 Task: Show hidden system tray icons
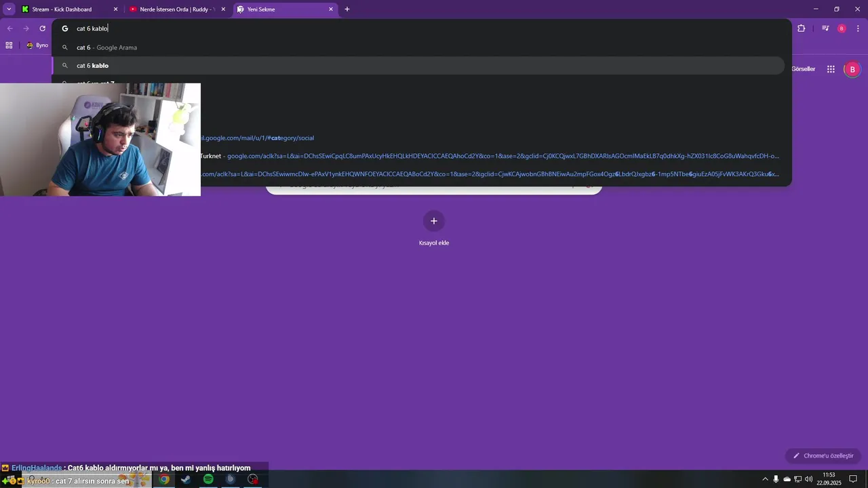pyautogui.click(x=766, y=479)
